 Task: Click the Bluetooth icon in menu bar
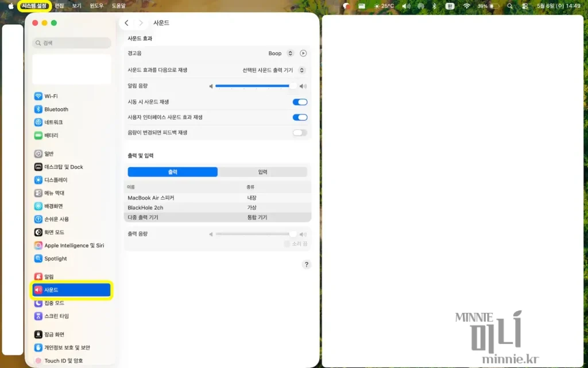[434, 6]
